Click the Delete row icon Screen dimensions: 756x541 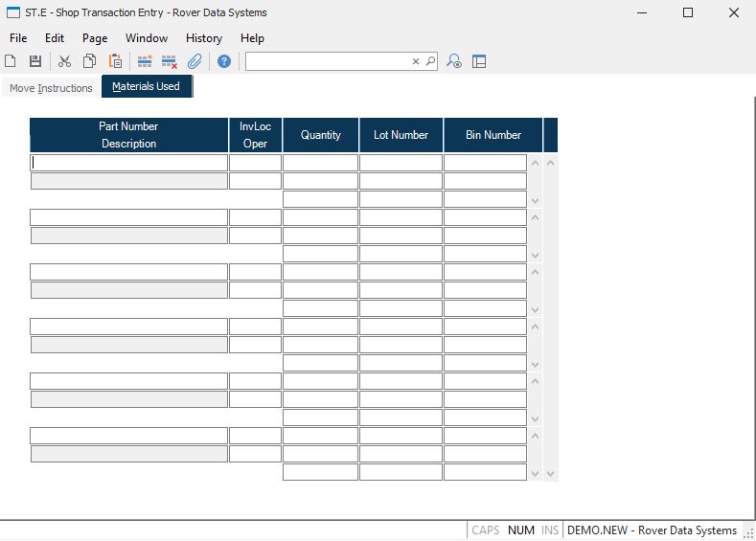(170, 61)
